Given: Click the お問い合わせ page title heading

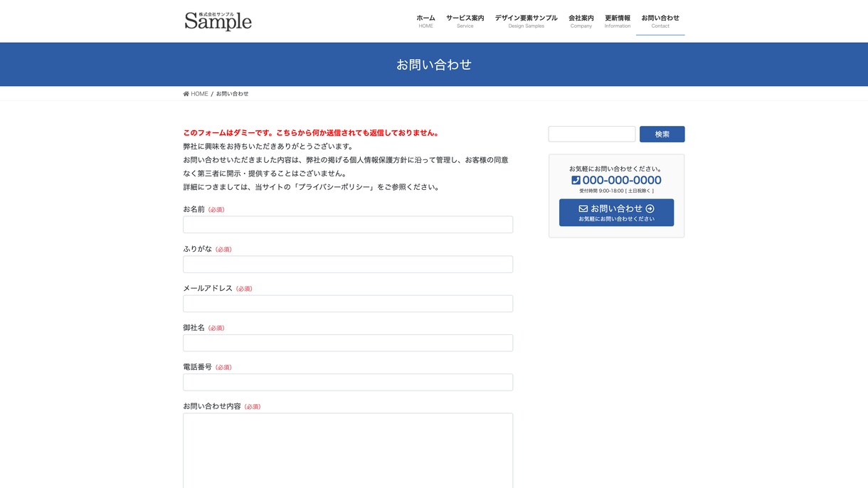Looking at the screenshot, I should point(434,65).
